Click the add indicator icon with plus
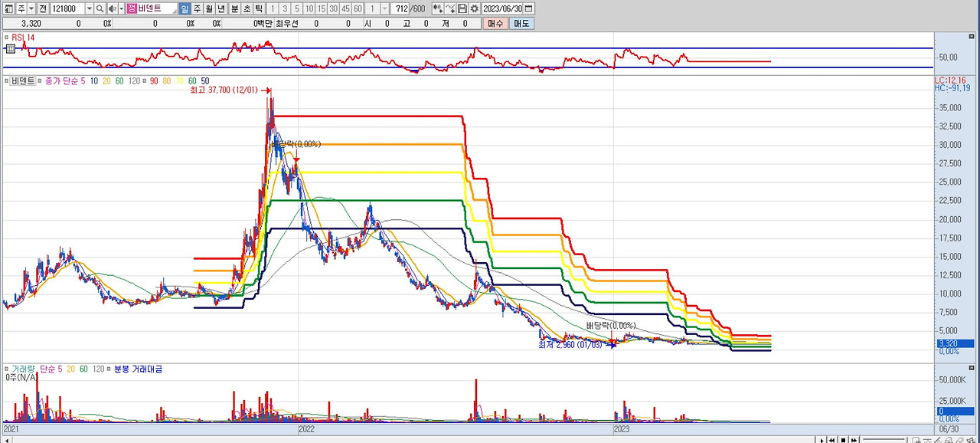Image resolution: width=980 pixels, height=443 pixels. [x=437, y=8]
